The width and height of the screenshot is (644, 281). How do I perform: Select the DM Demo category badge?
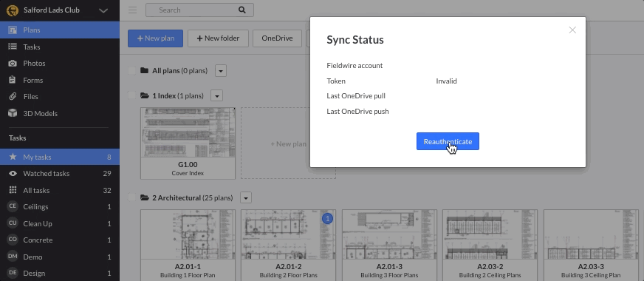[13, 257]
